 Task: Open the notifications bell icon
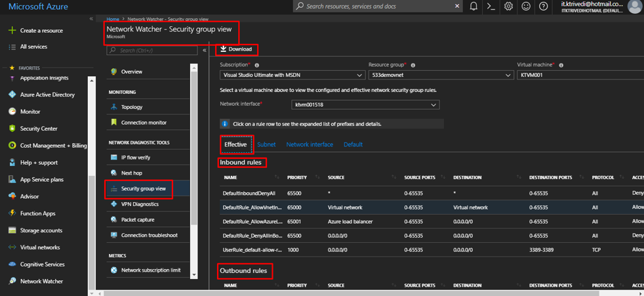tap(473, 7)
